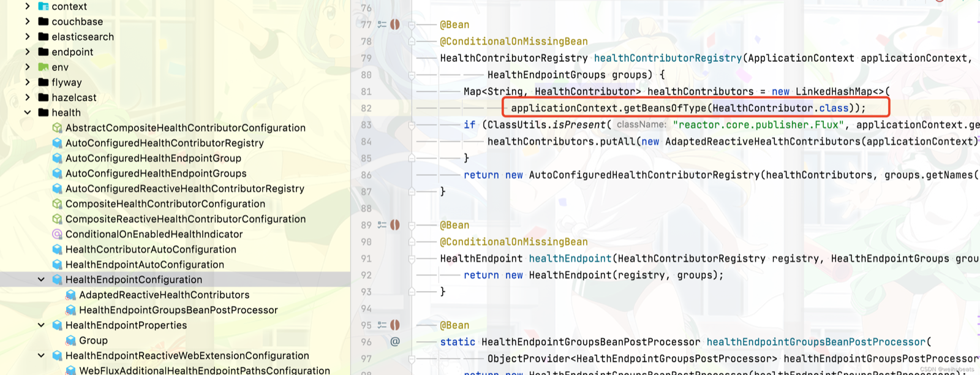Click CompositeHealthContributorConfiguration class icon
The width and height of the screenshot is (980, 375).
pos(57,203)
